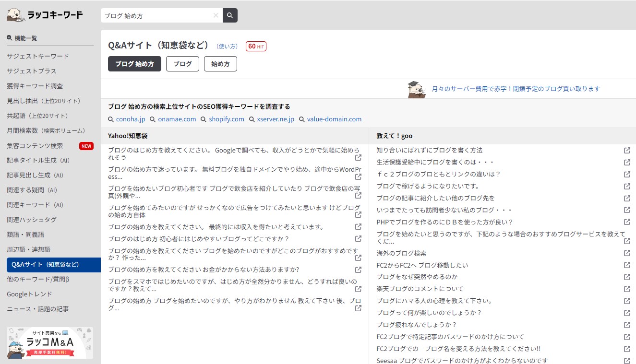Image resolution: width=636 pixels, height=364 pixels.
Task: Open 月々のサーバー費用で赤字 blog buyout link
Action: (516, 89)
